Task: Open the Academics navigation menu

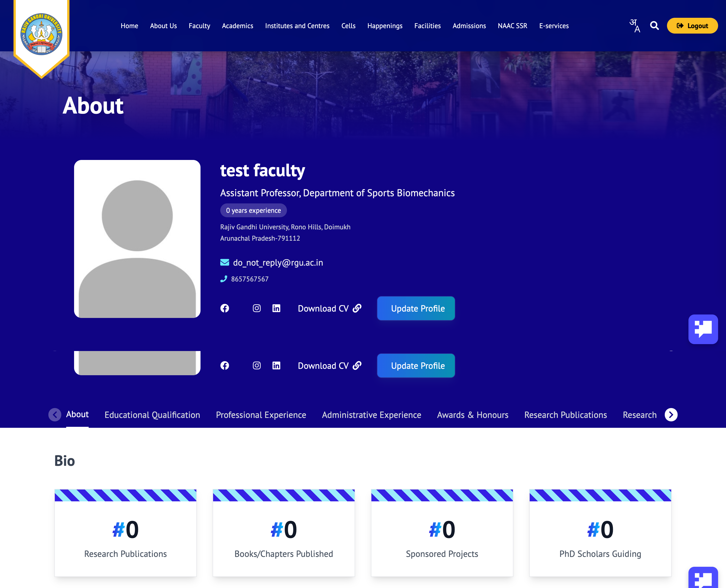Action: 238,26
